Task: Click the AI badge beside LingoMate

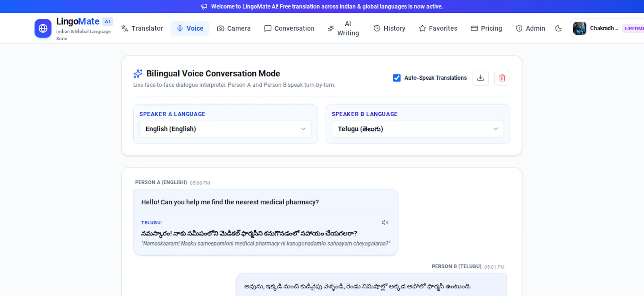Action: click(107, 22)
